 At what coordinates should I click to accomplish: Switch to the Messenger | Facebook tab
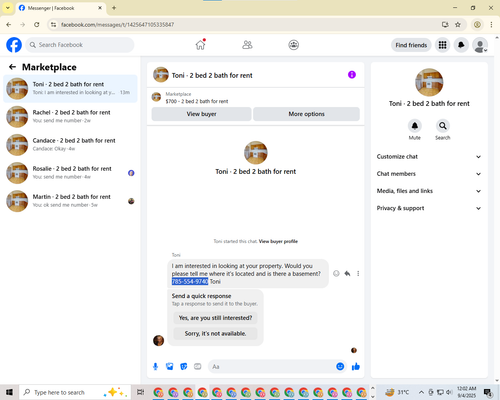tap(60, 8)
